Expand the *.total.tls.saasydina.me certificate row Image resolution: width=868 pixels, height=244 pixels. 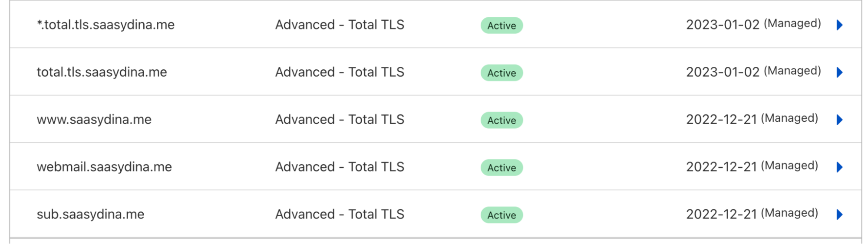click(x=839, y=25)
